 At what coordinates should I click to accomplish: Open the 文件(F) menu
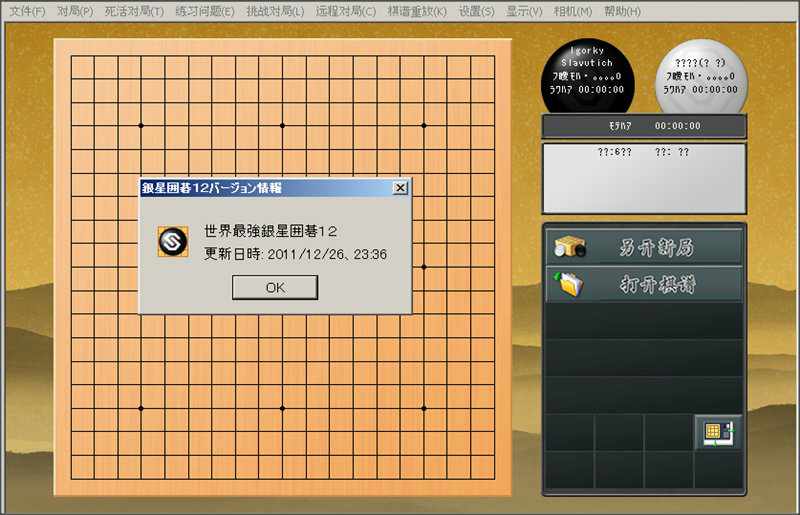click(28, 11)
